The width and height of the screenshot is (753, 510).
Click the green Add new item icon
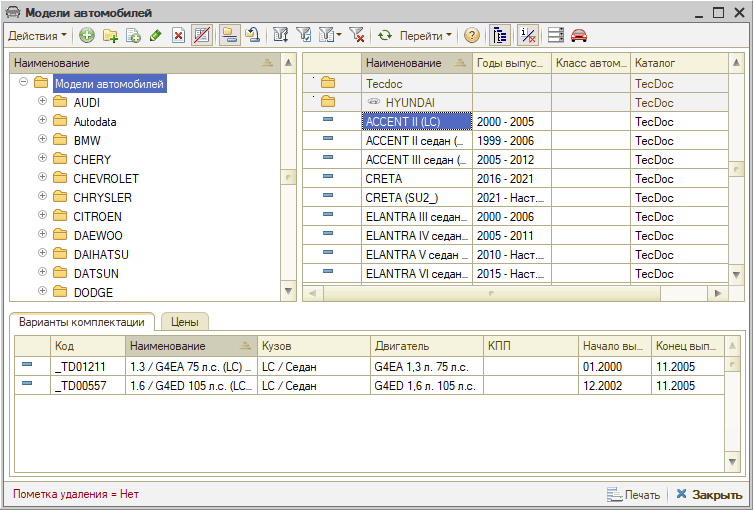point(87,35)
